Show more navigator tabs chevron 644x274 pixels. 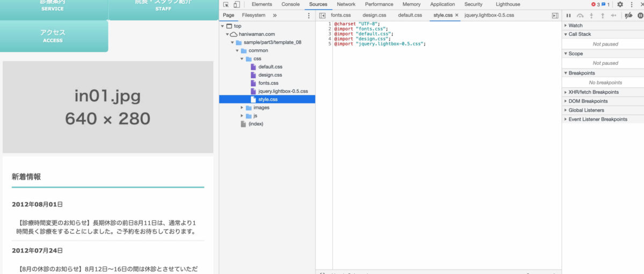275,16
